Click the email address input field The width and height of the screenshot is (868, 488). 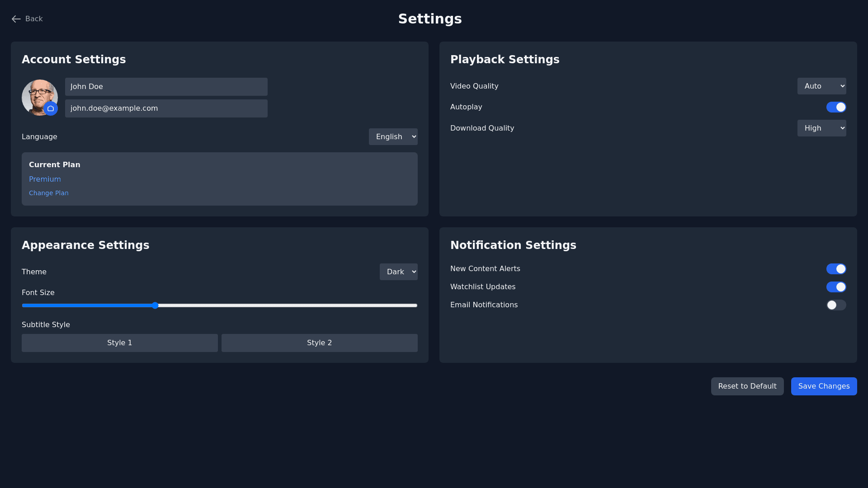(x=166, y=108)
